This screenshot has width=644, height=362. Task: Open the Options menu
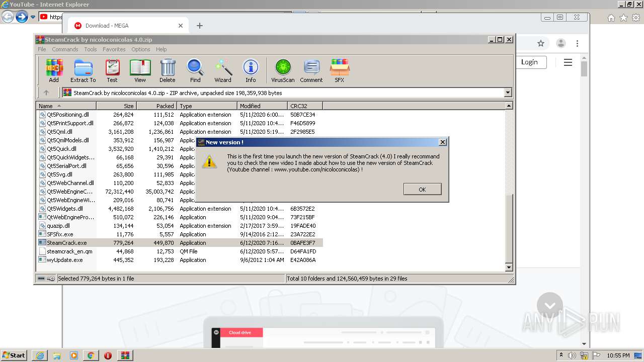coord(141,49)
